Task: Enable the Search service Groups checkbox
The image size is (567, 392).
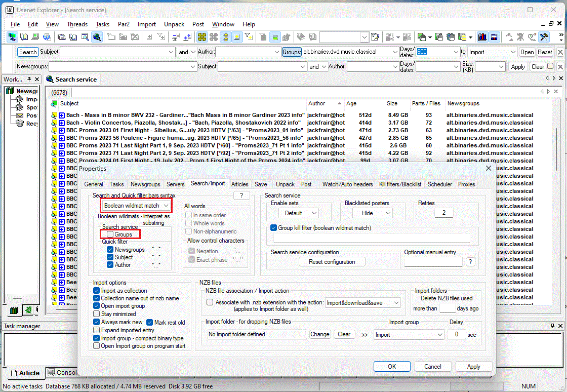Action: coord(109,234)
